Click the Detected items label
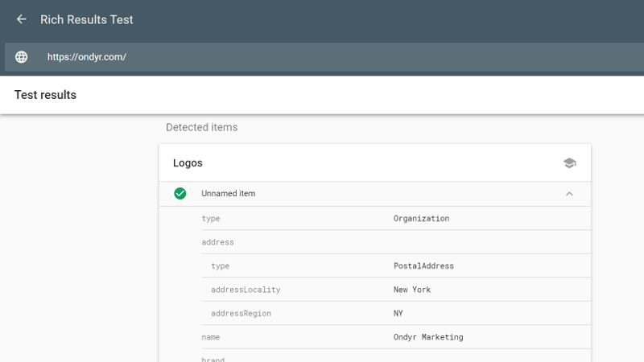This screenshot has height=362, width=644. pos(202,127)
